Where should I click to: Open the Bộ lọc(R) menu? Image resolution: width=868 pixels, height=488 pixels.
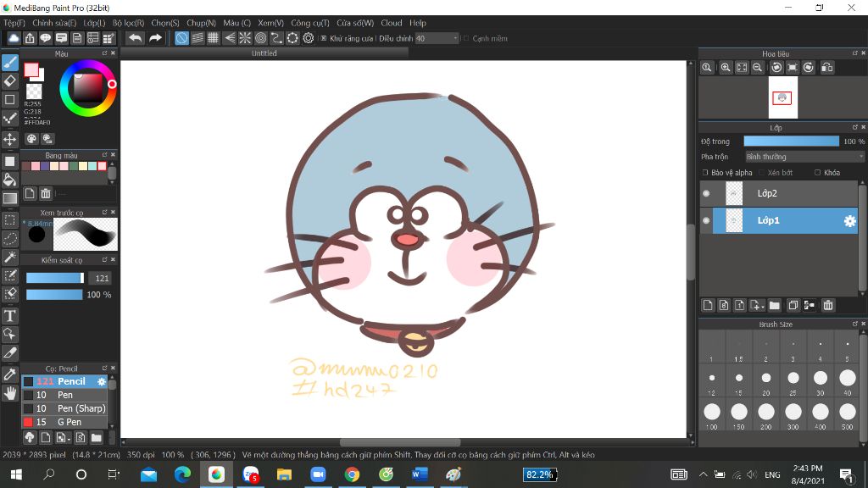129,23
